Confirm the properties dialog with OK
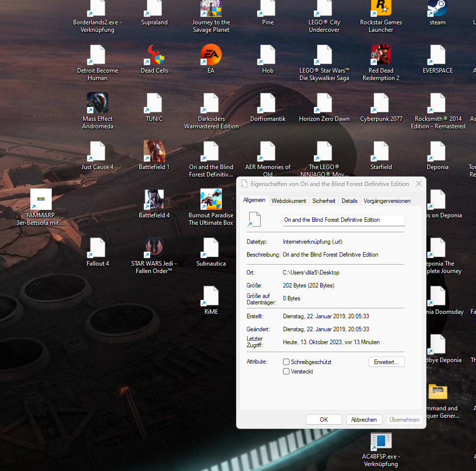This screenshot has width=476, height=471. click(x=324, y=419)
